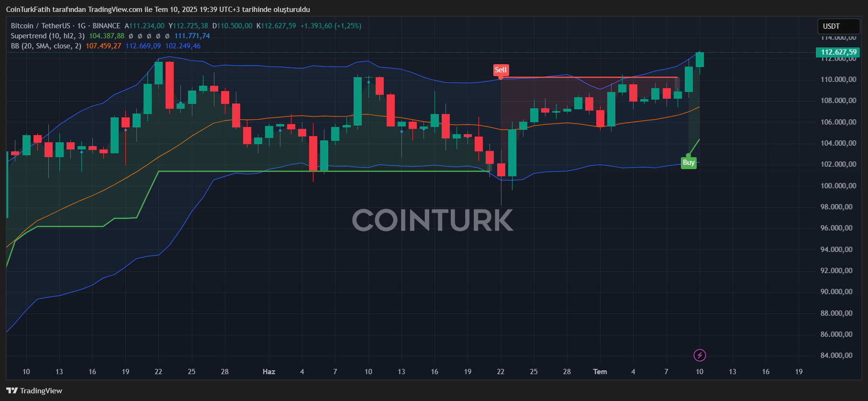Click the 94.000,00 price axis label
Viewport: 868px width, 401px height.
coord(836,250)
